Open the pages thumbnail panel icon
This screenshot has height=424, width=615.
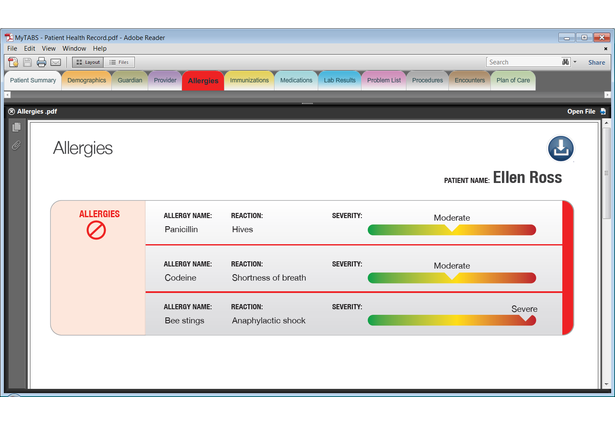(x=16, y=127)
